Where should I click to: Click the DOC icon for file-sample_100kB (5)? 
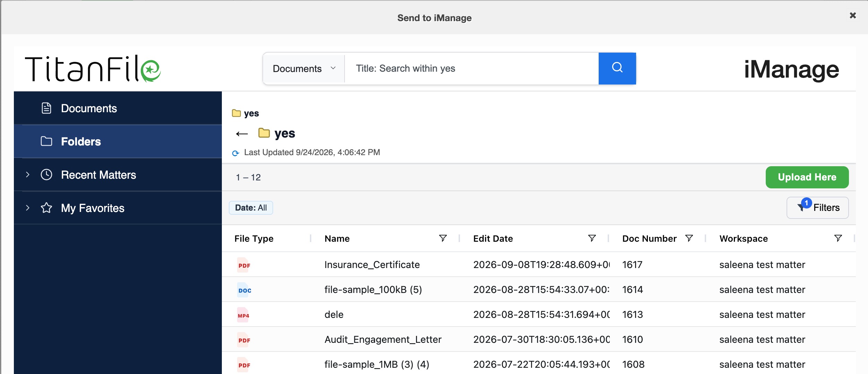coord(244,290)
